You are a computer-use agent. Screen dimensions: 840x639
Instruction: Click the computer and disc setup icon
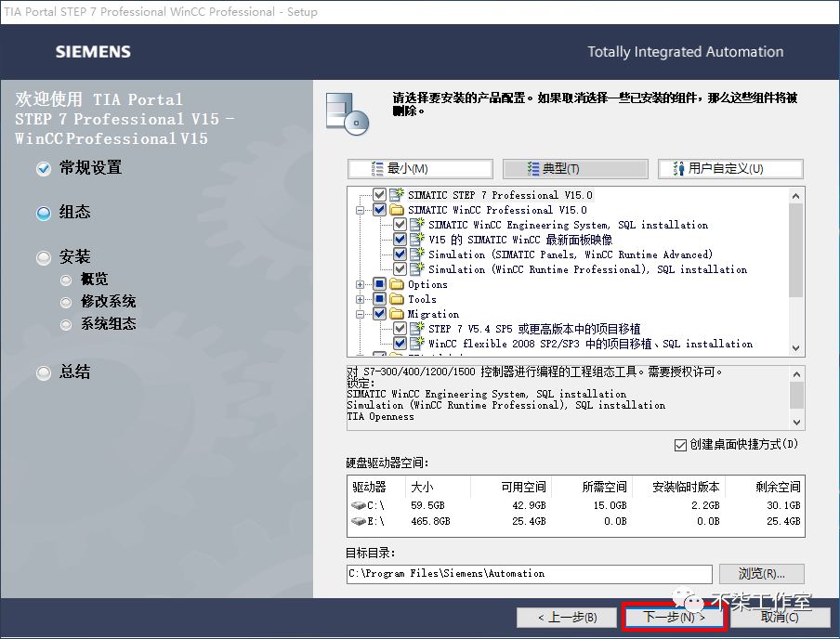pos(348,114)
